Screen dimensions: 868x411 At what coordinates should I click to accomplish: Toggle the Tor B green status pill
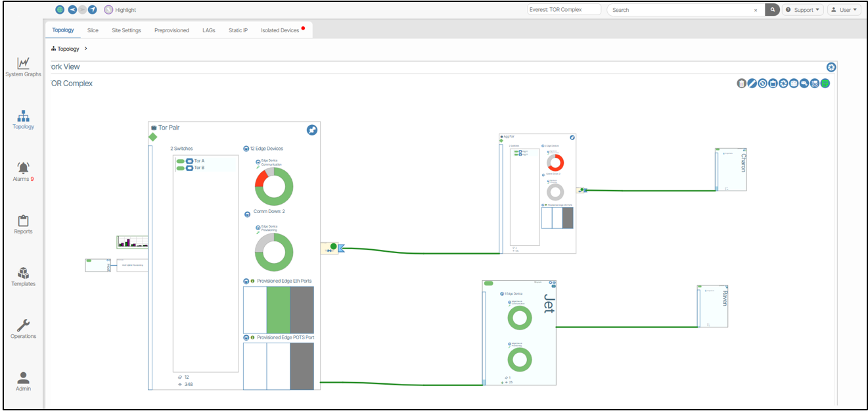pyautogui.click(x=181, y=168)
